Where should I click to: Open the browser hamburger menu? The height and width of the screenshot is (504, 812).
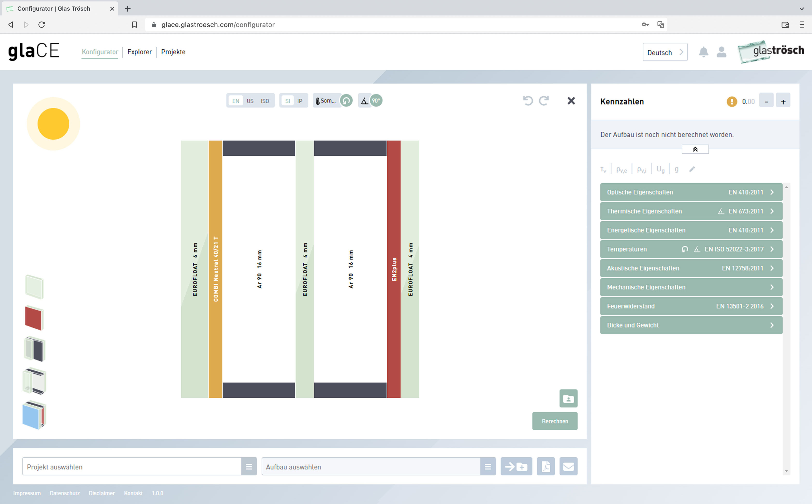(802, 25)
